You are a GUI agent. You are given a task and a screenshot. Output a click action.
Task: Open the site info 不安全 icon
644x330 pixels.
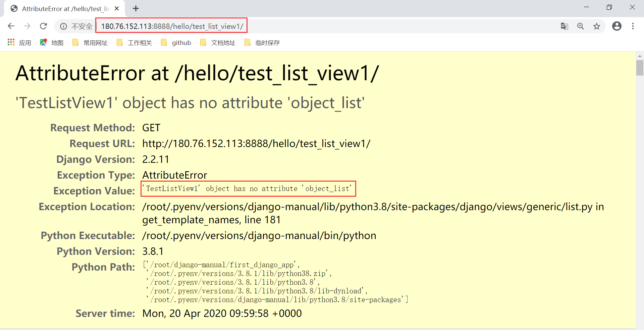63,26
